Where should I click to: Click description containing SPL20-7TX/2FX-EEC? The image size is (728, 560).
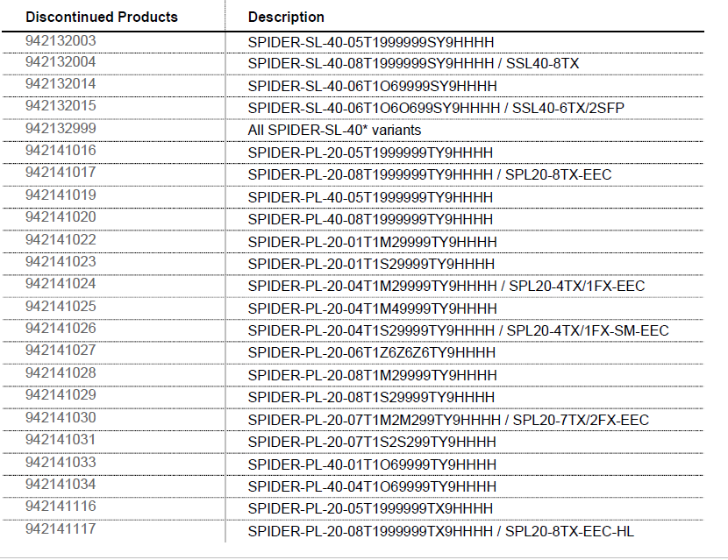coord(448,420)
